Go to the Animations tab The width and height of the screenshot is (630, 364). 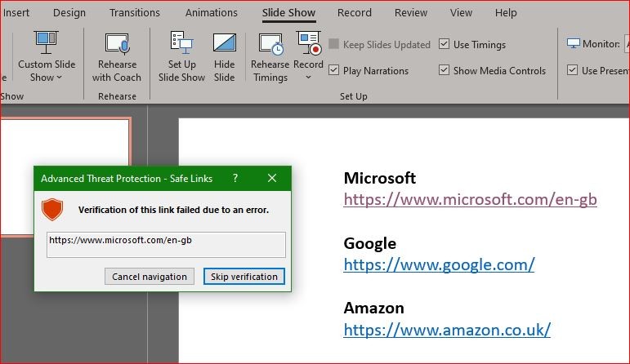(212, 13)
